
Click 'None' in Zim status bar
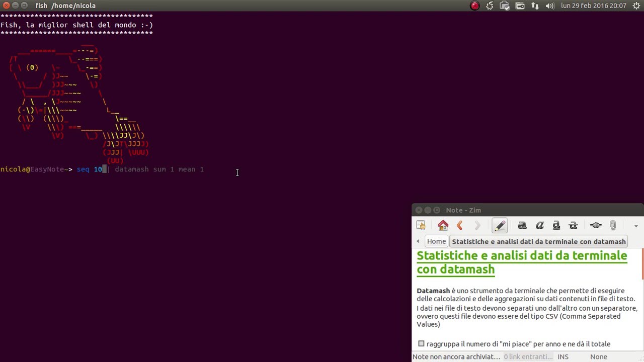tap(599, 356)
